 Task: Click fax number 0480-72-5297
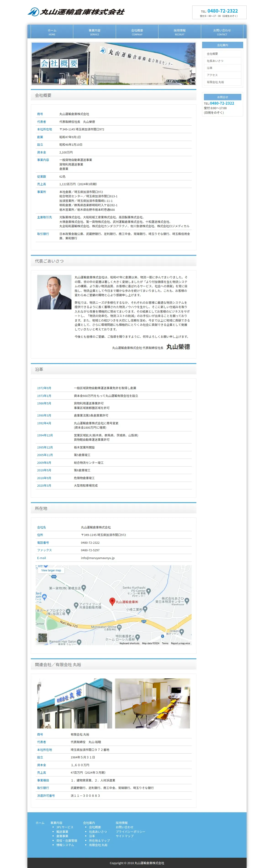tap(90, 550)
